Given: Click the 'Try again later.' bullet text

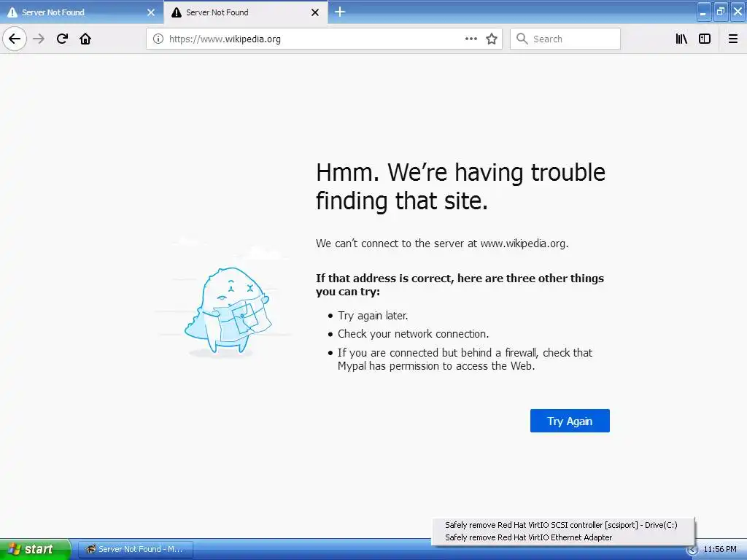Looking at the screenshot, I should click(x=373, y=316).
